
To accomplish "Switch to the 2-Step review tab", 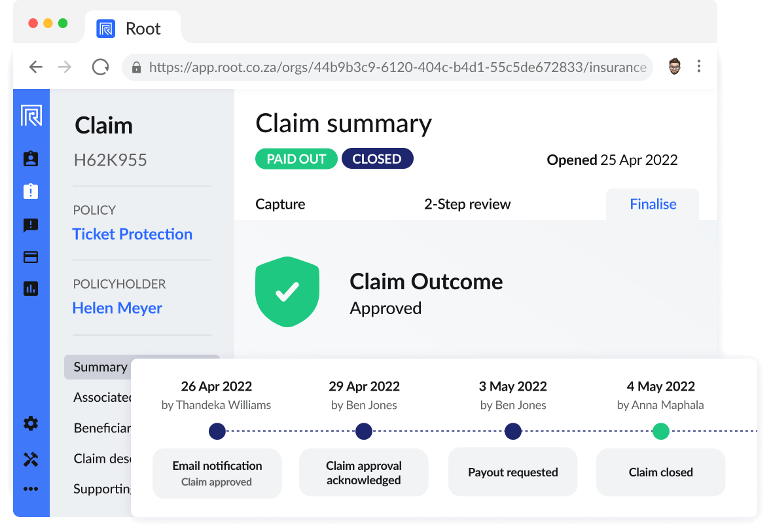I will tap(467, 204).
